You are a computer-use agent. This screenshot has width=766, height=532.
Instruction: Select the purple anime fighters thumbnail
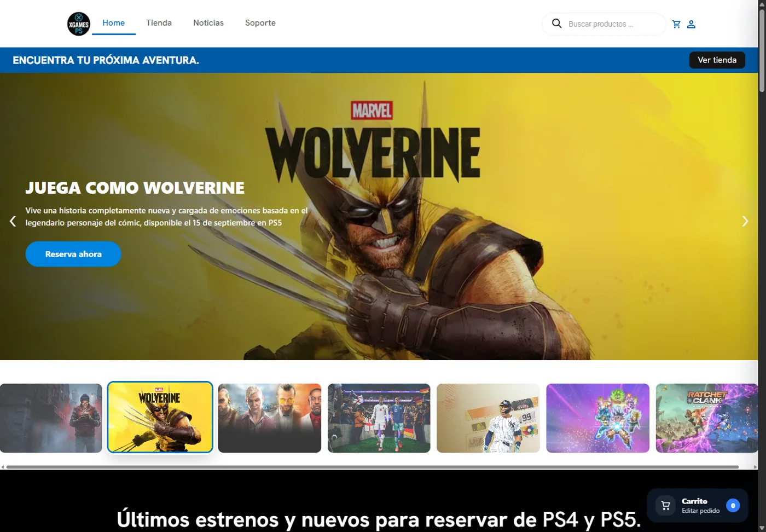598,418
